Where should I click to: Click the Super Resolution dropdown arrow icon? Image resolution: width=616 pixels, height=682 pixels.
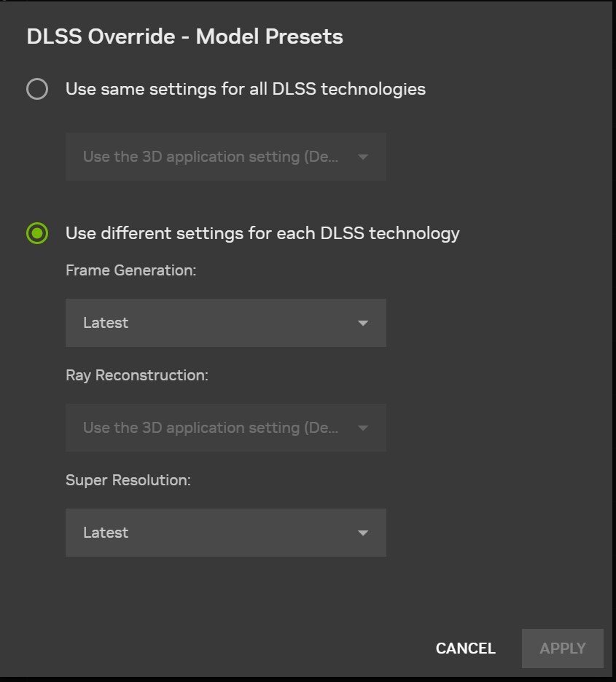pyautogui.click(x=363, y=533)
